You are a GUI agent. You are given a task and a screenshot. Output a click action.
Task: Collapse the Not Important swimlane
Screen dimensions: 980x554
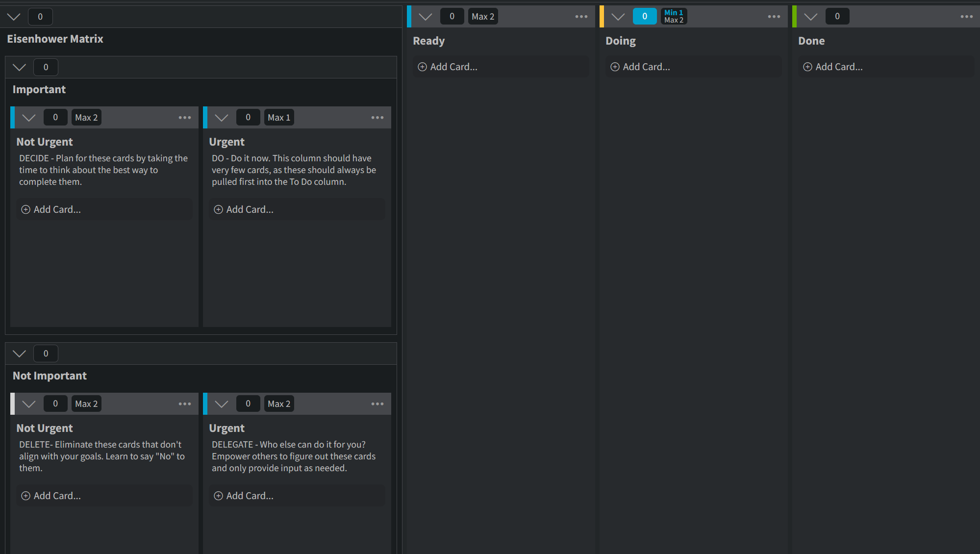click(x=20, y=354)
